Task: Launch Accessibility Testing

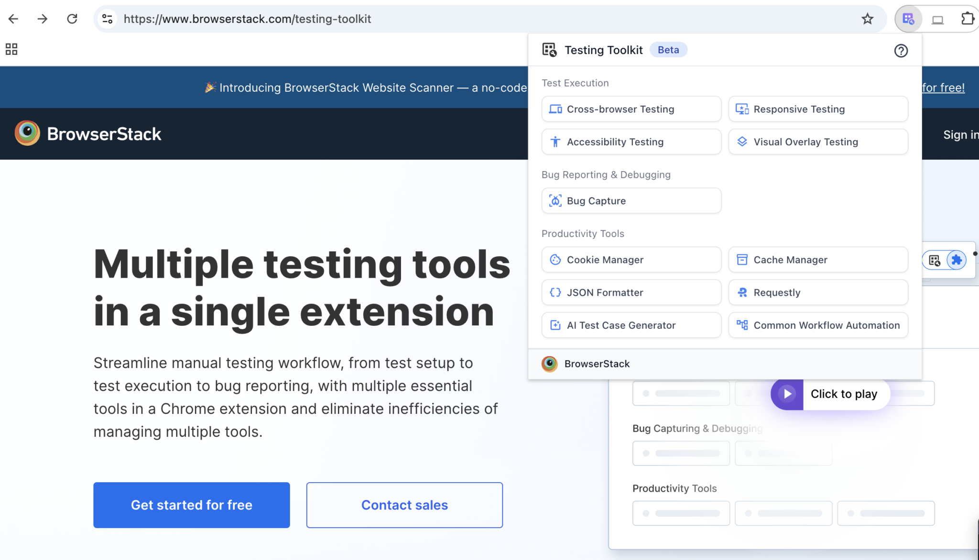Action: (631, 141)
